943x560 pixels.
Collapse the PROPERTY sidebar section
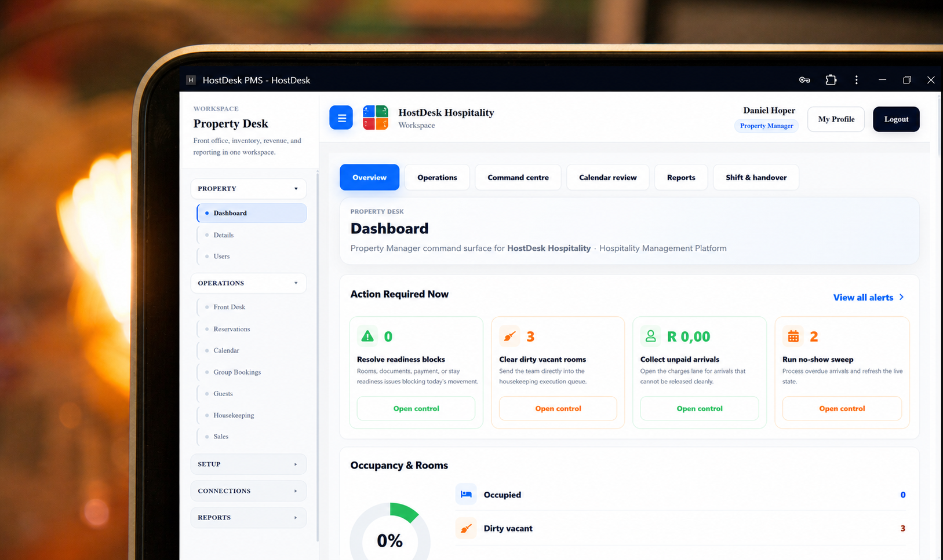click(x=248, y=189)
